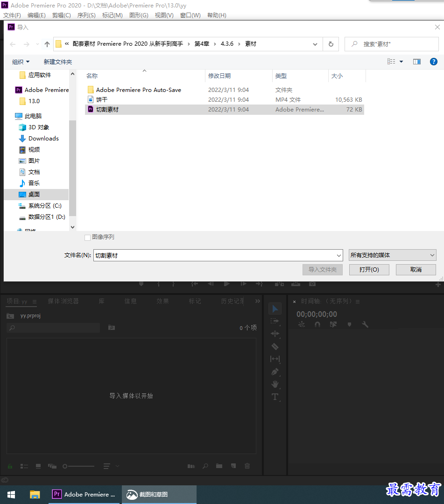Click the project panel search field
The width and height of the screenshot is (444, 504).
pos(53,328)
